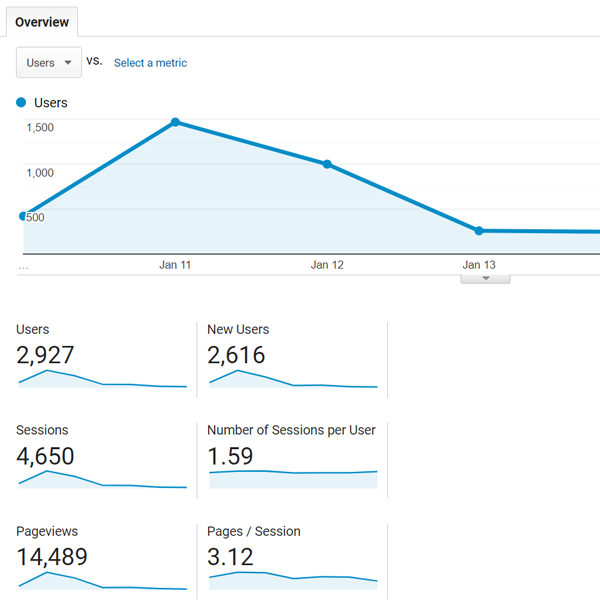The width and height of the screenshot is (600, 600).
Task: Click the 'Select a metric' link
Action: tap(150, 63)
